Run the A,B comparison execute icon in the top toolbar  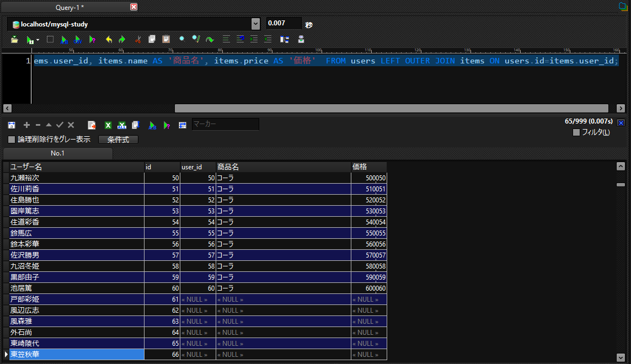click(63, 39)
